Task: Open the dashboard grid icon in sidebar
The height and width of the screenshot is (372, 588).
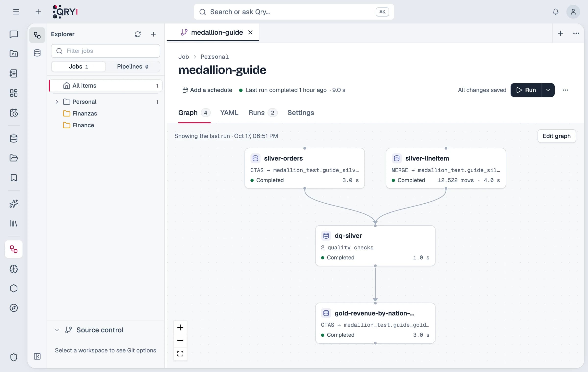Action: tap(14, 93)
